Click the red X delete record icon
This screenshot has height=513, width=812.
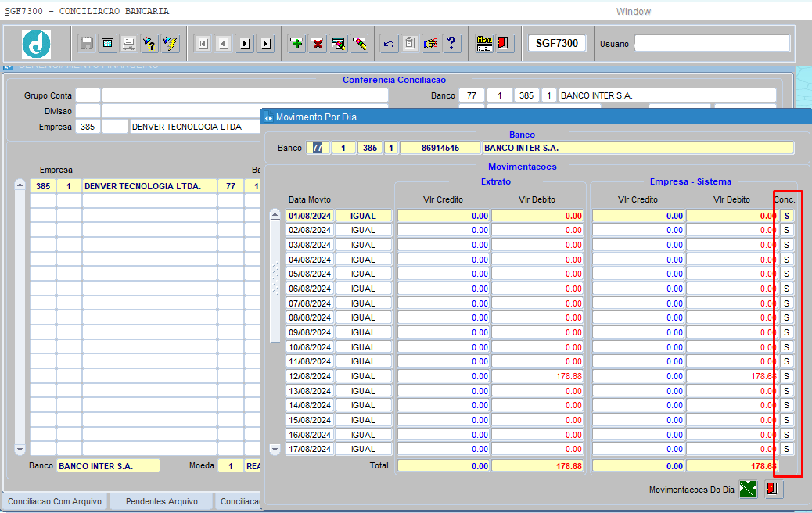tap(318, 44)
